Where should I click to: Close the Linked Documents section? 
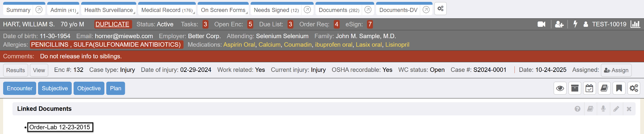click(629, 109)
